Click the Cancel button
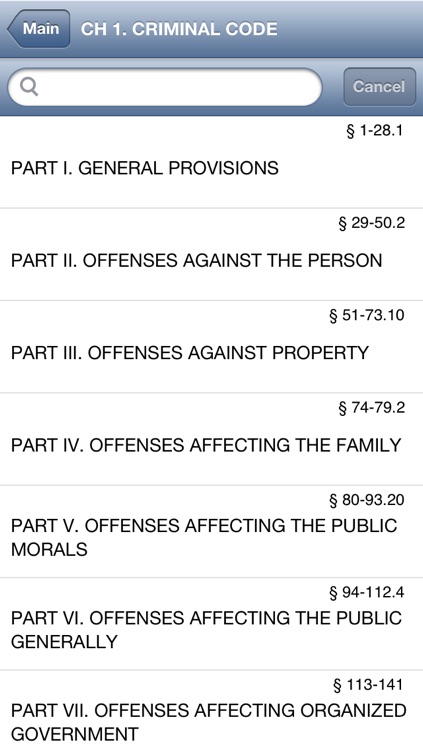The height and width of the screenshot is (750, 423). pyautogui.click(x=379, y=87)
